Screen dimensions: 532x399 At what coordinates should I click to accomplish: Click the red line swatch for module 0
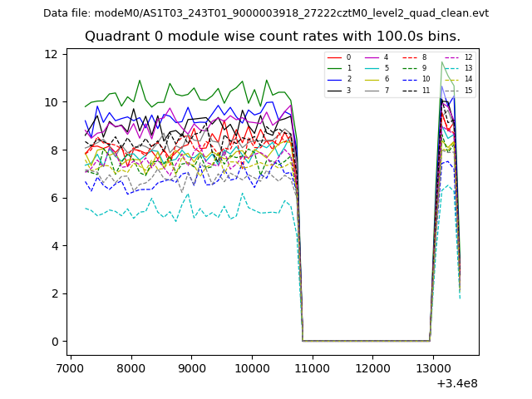[335, 57]
